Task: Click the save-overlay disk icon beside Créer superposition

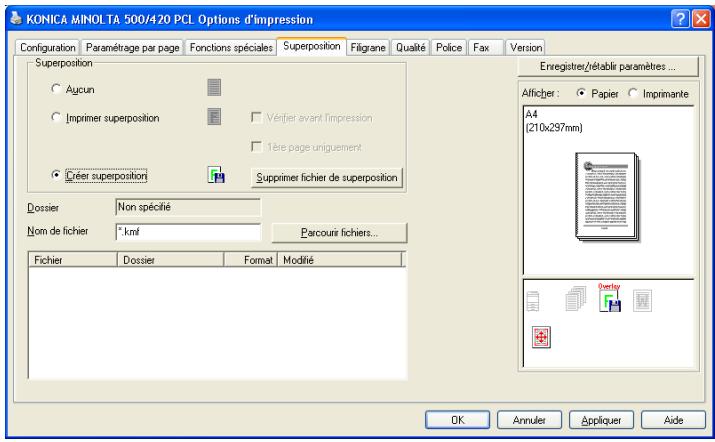Action: [216, 175]
